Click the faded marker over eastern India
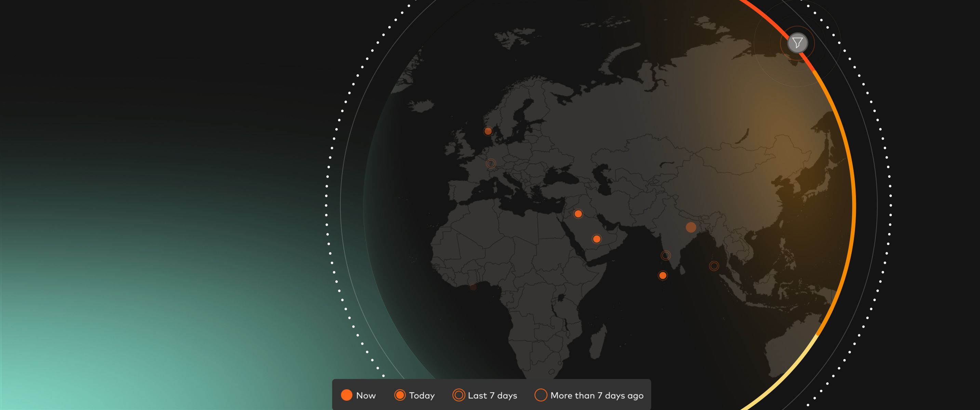The image size is (980, 410). [691, 228]
